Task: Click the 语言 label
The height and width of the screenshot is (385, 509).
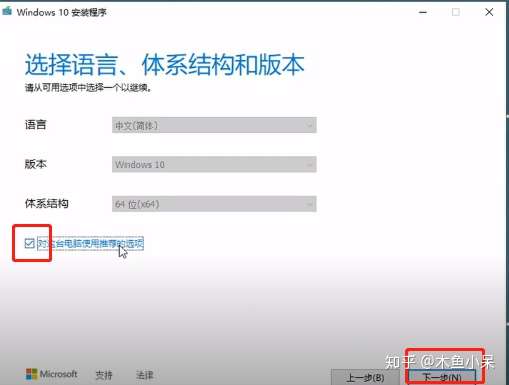Action: pyautogui.click(x=35, y=125)
